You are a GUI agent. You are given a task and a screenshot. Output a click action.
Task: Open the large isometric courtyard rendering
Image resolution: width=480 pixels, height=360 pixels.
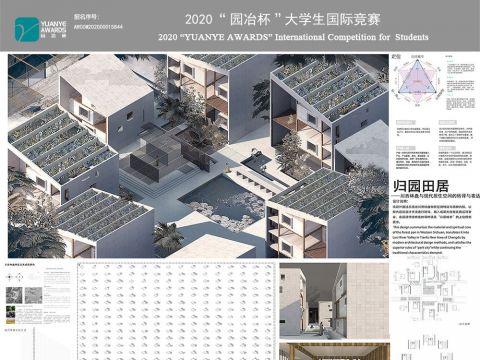(198, 156)
